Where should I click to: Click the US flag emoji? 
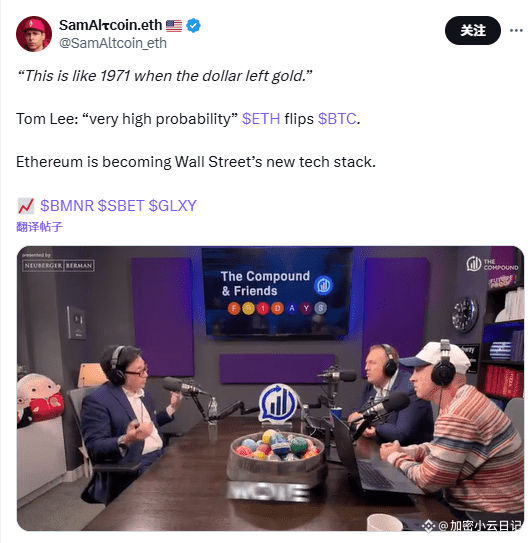click(174, 26)
